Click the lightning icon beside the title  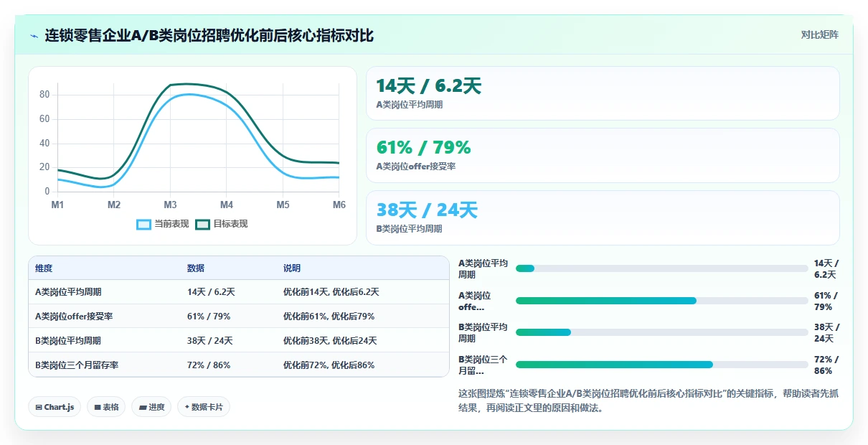pyautogui.click(x=34, y=35)
